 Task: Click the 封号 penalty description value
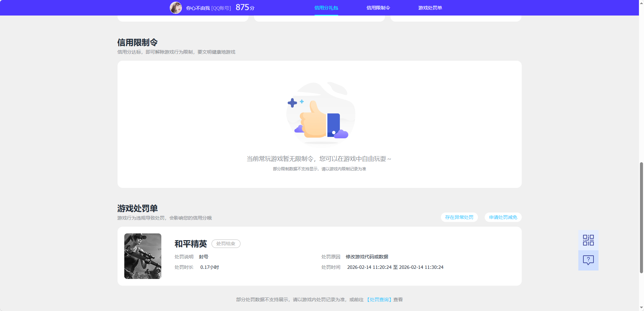(203, 257)
